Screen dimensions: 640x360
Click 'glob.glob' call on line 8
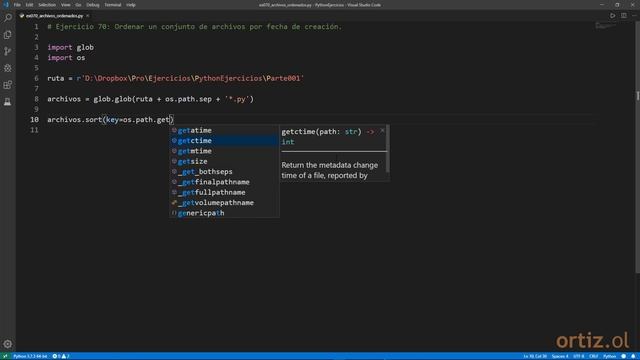coord(112,99)
